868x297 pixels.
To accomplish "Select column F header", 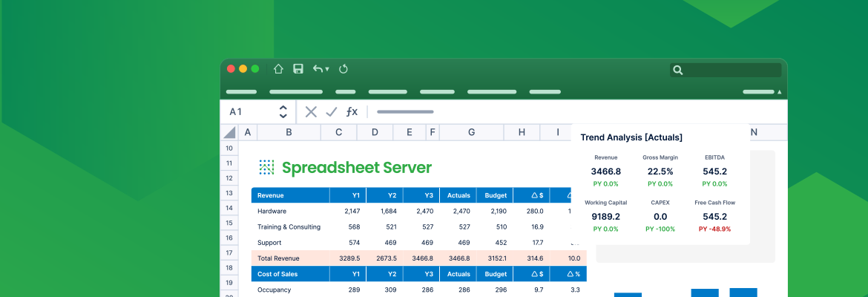I will pos(433,132).
